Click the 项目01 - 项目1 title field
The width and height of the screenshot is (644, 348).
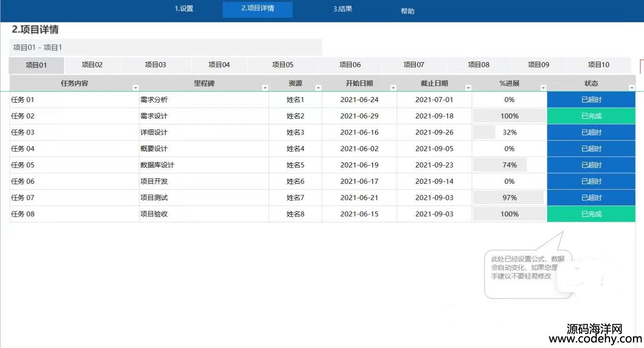(x=165, y=47)
